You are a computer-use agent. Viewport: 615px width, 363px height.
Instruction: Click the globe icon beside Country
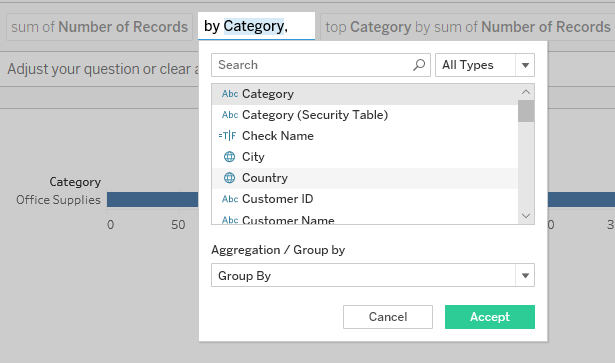click(x=229, y=178)
